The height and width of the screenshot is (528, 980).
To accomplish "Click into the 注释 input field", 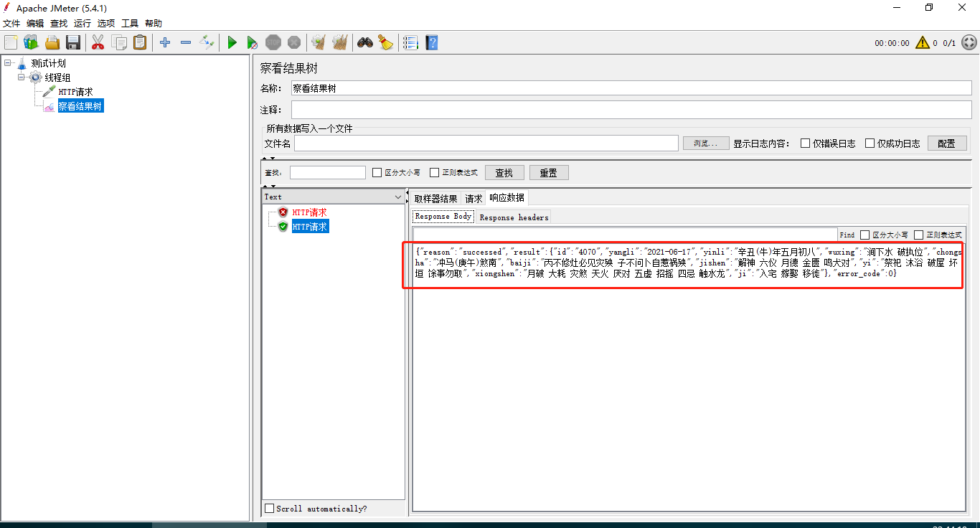I will (631, 110).
